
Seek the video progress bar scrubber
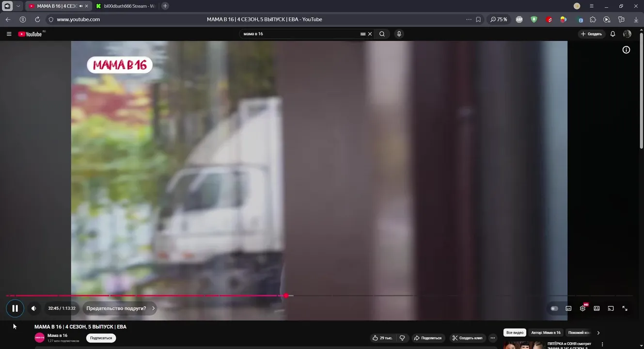[286, 295]
